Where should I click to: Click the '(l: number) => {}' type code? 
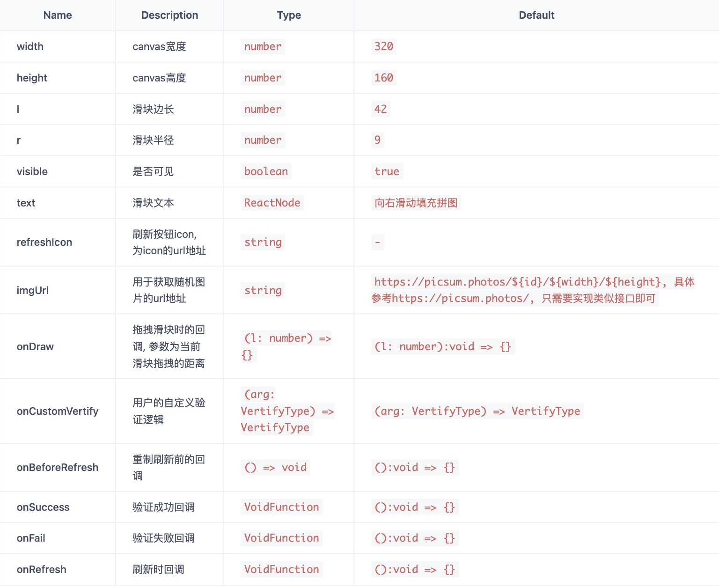click(286, 346)
